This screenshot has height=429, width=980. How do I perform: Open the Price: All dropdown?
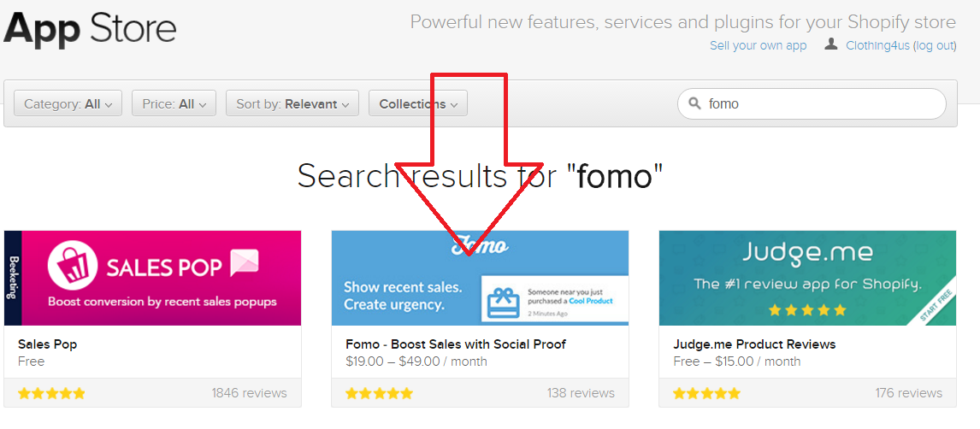click(174, 103)
